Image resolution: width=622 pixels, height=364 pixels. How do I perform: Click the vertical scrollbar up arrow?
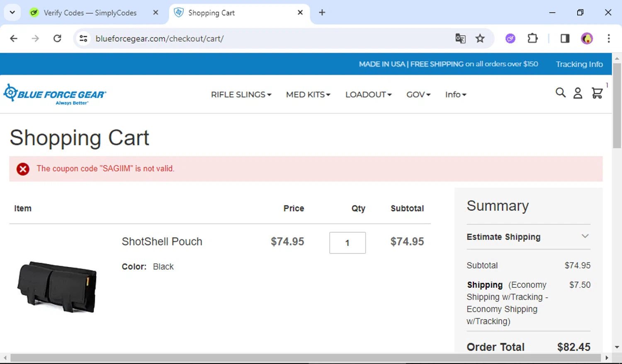pyautogui.click(x=617, y=58)
